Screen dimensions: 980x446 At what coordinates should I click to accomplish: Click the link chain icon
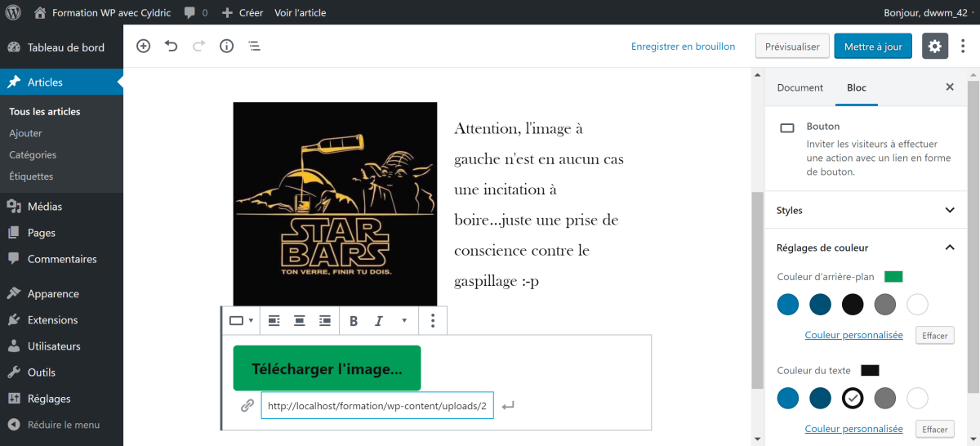pyautogui.click(x=247, y=405)
